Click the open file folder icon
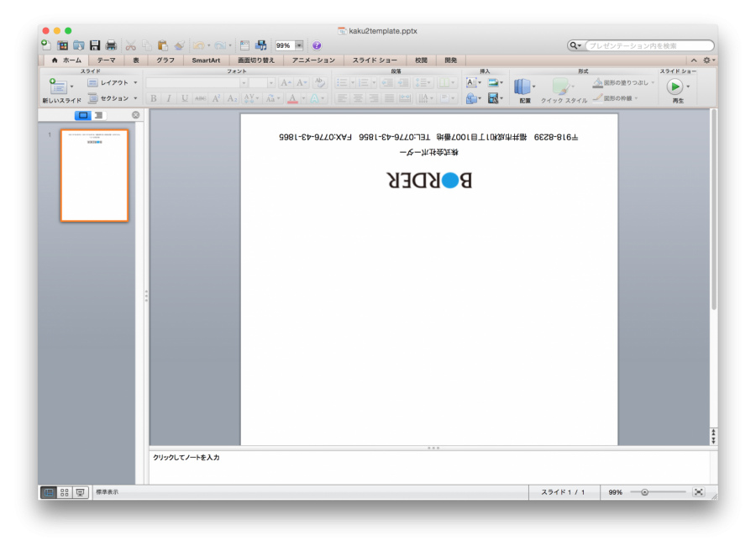 point(79,45)
